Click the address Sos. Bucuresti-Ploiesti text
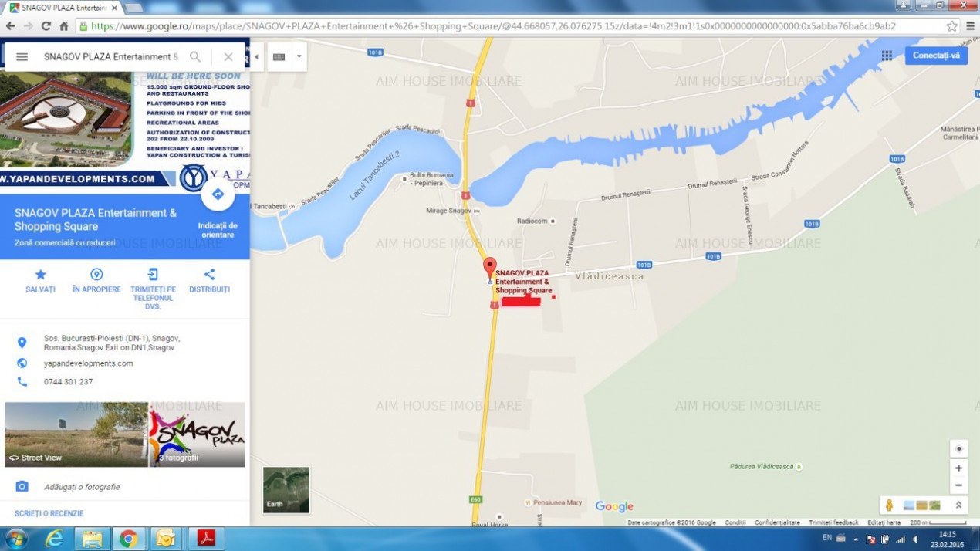Image resolution: width=980 pixels, height=551 pixels. pyautogui.click(x=112, y=343)
